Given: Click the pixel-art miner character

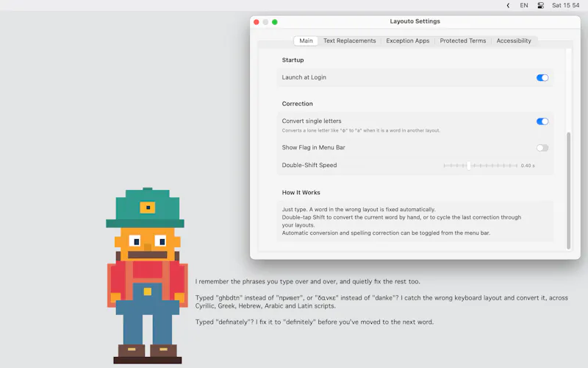Looking at the screenshot, I should [147, 275].
